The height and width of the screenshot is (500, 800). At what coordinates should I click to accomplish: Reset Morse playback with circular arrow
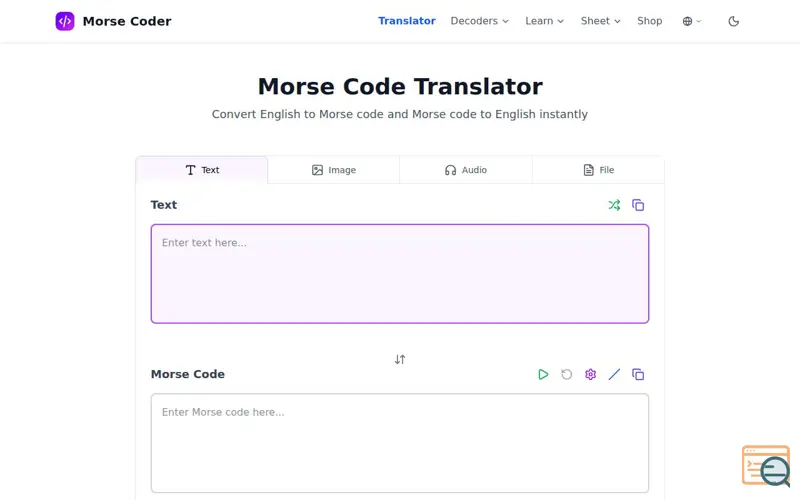(x=566, y=374)
